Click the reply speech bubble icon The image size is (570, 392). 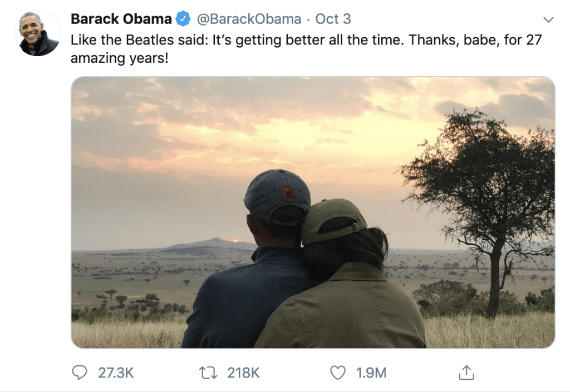point(79,373)
